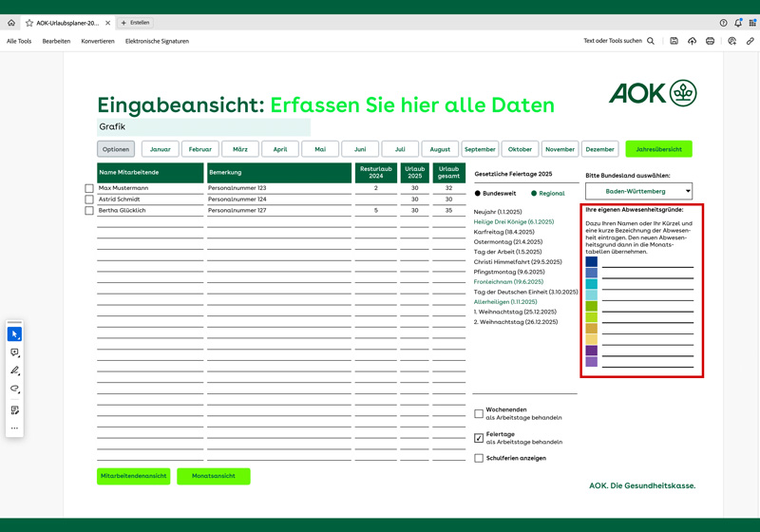
Task: Open the notifications bell icon
Action: pos(738,23)
